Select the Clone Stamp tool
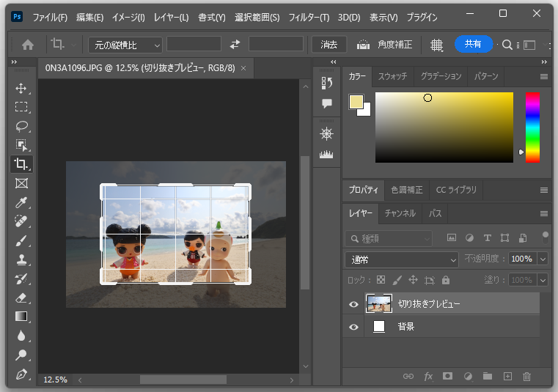The width and height of the screenshot is (558, 392). pos(21,259)
